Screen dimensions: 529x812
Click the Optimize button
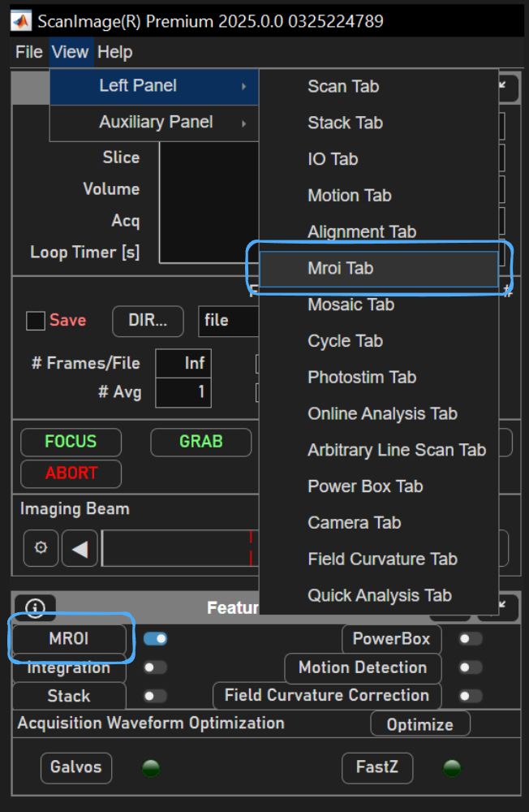(x=419, y=724)
